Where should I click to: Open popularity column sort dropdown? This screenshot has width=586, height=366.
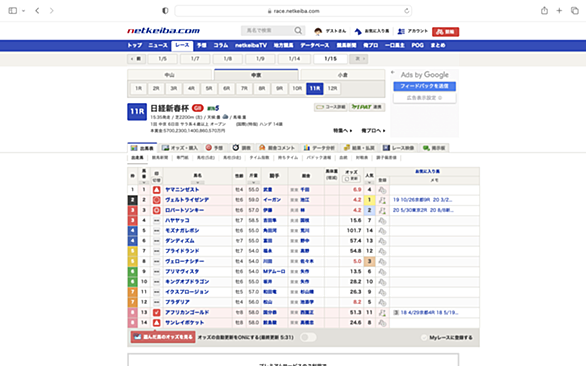(x=369, y=183)
